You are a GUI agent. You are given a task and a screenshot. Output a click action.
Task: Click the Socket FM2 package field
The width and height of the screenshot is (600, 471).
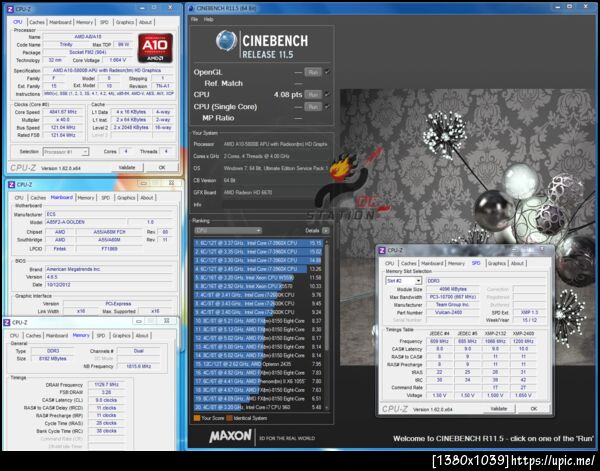coord(87,52)
